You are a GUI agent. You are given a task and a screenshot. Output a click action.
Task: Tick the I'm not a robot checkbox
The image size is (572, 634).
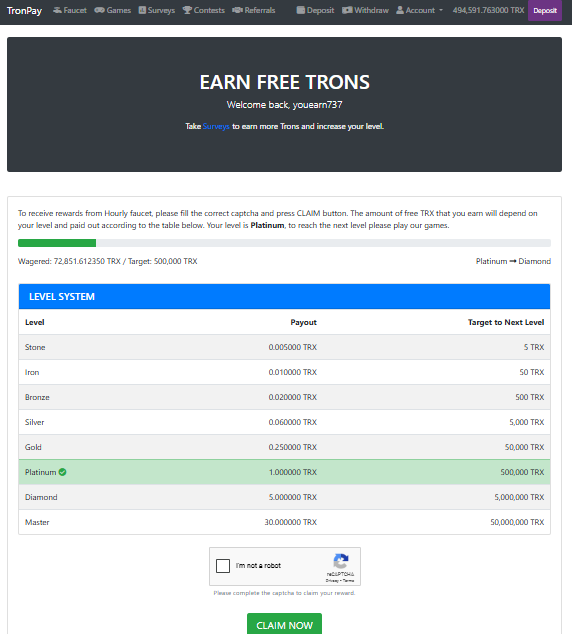[223, 566]
